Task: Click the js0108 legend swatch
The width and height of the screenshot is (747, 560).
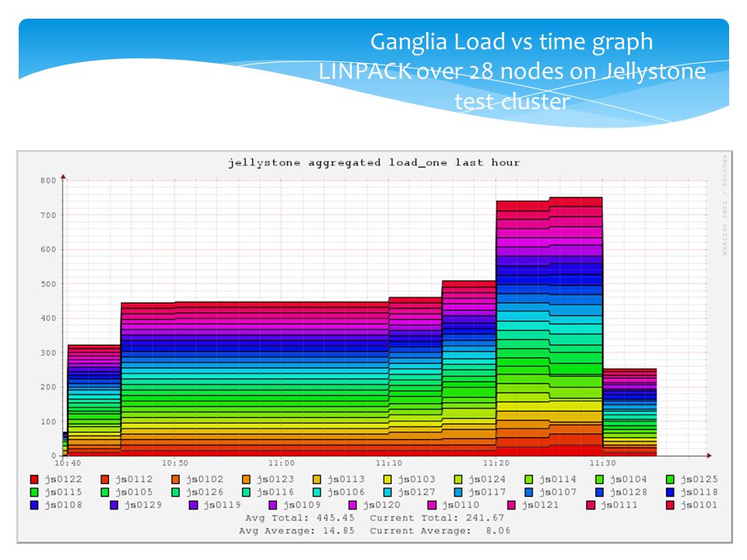Action: [x=33, y=505]
